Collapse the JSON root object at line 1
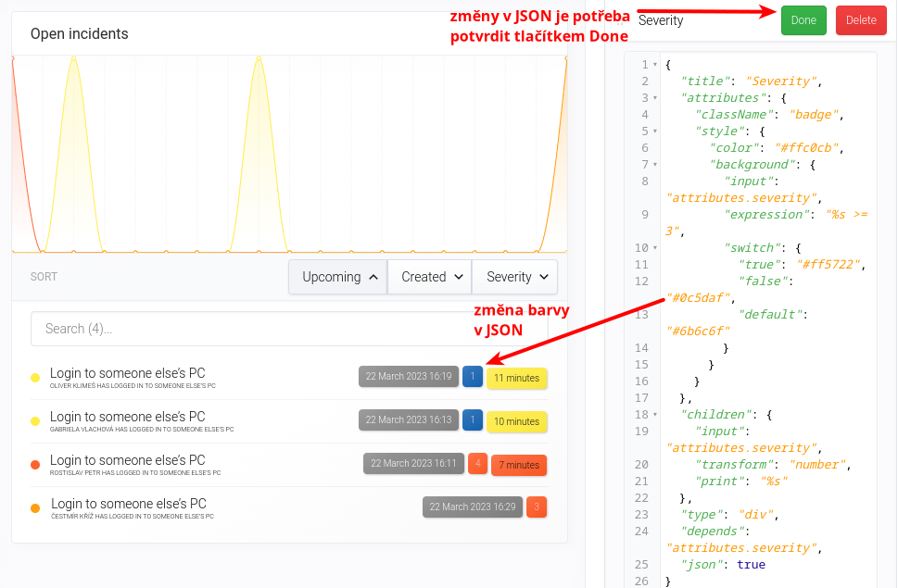 point(655,65)
